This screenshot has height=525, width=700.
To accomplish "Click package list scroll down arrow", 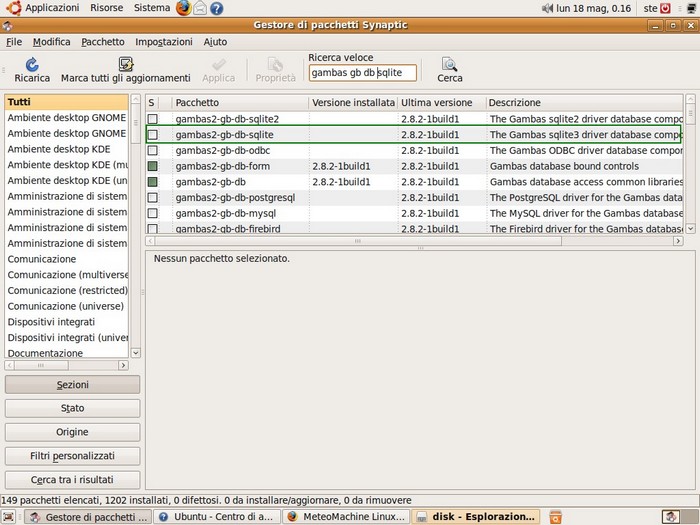I will [x=690, y=229].
